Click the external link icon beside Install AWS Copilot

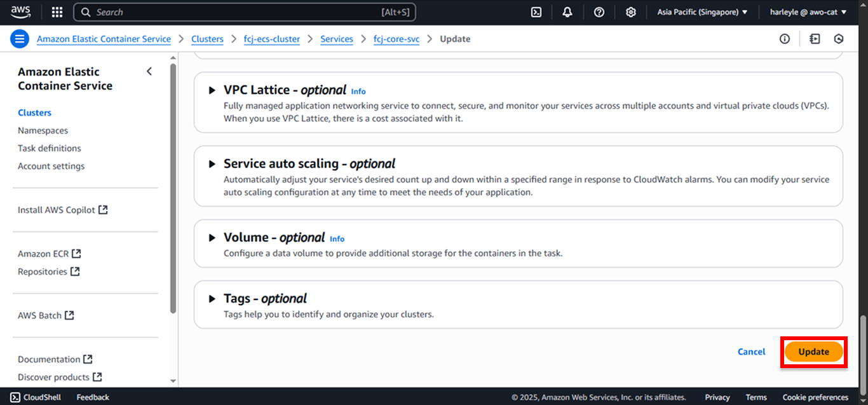click(x=103, y=209)
